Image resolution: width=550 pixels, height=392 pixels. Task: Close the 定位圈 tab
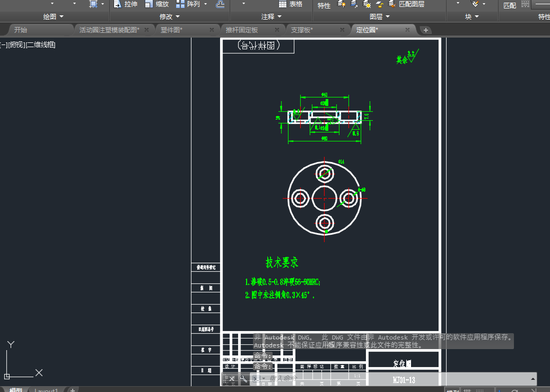(407, 30)
